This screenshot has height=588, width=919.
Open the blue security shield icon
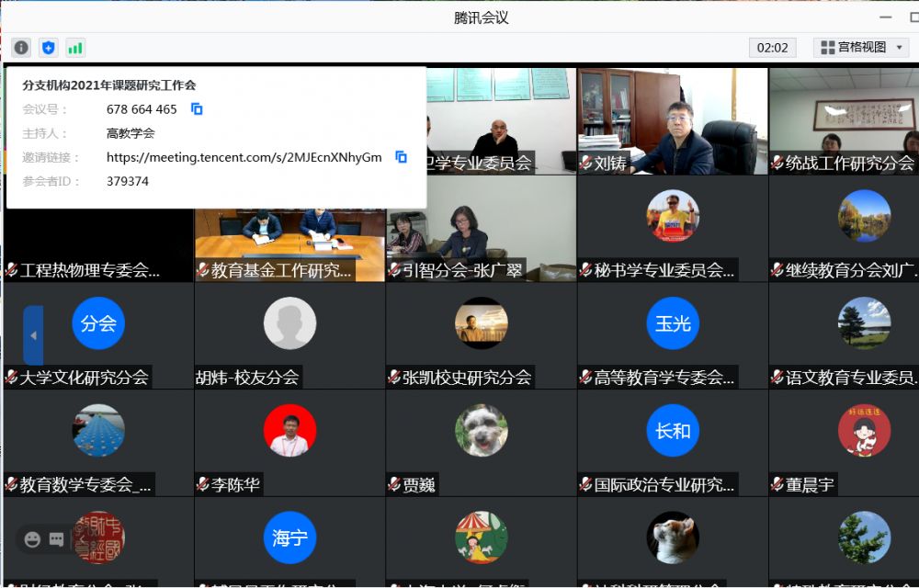[x=49, y=48]
